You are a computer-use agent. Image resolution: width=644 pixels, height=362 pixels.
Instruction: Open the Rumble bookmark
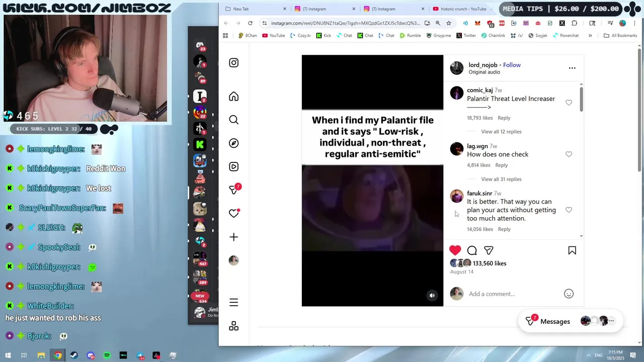410,36
